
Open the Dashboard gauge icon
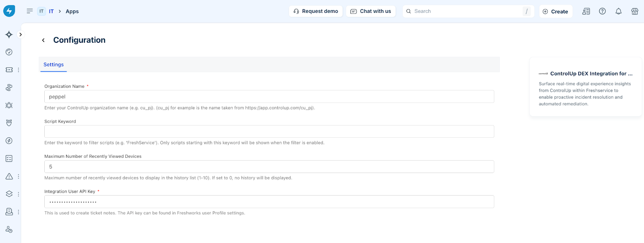(x=9, y=52)
